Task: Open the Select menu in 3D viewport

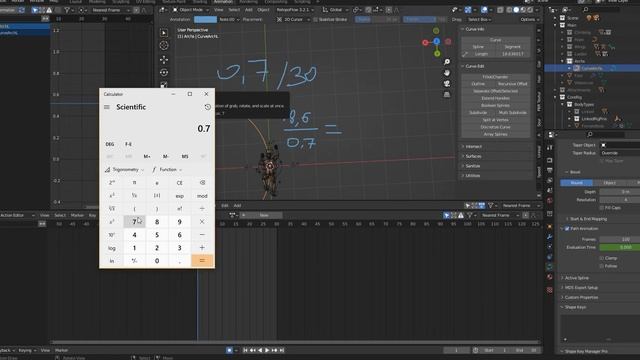Action: pos(234,10)
